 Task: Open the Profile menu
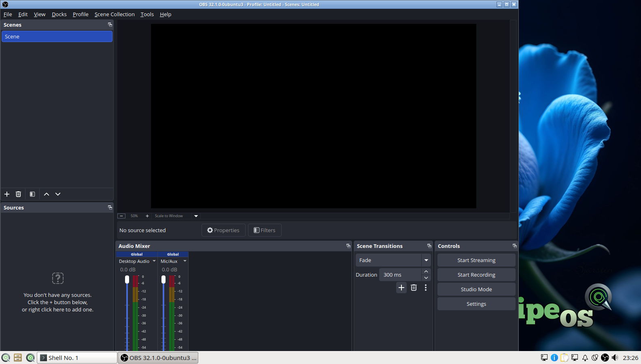pos(81,14)
